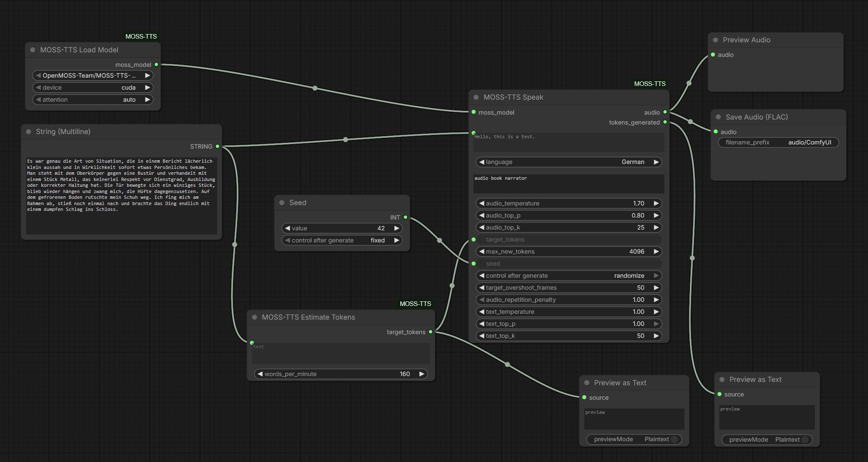Screen dimensions: 868x462
Task: Click the INT output socket on Seed node
Action: [x=405, y=217]
